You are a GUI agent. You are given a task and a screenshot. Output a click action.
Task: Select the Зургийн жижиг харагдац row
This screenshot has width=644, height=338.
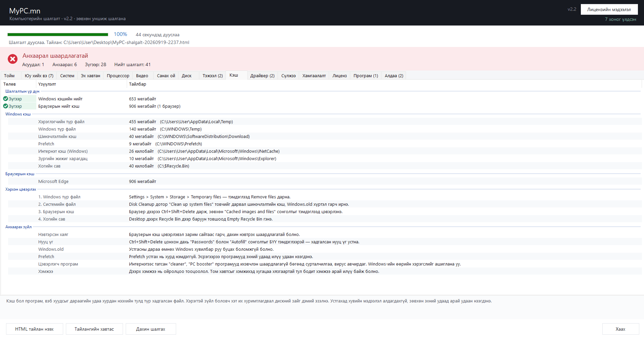325,158
